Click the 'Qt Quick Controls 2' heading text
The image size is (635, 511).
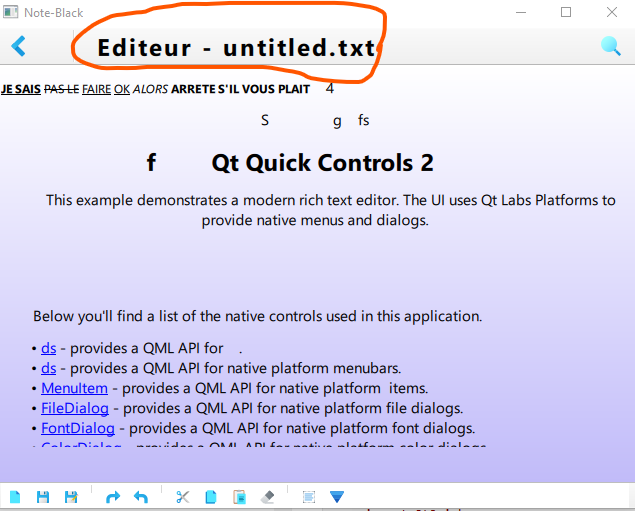coord(322,163)
